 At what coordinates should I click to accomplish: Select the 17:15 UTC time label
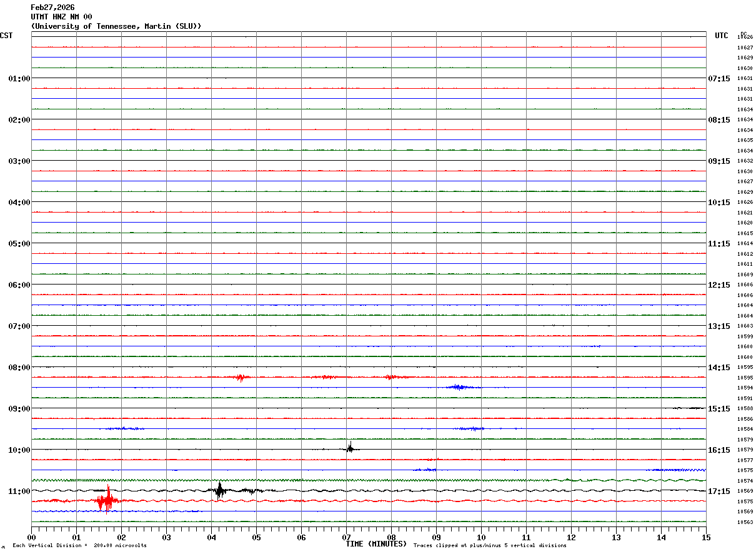(719, 491)
